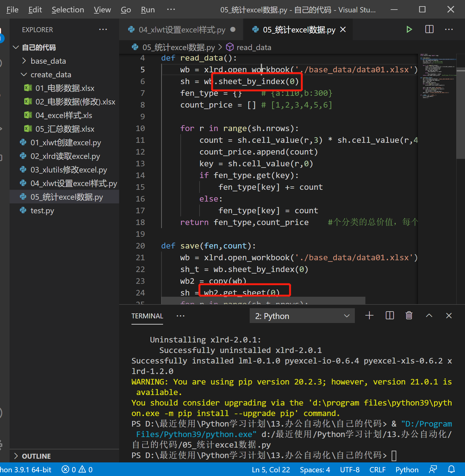Split the editor right
Screen dimensions: 465x476
pos(429,29)
